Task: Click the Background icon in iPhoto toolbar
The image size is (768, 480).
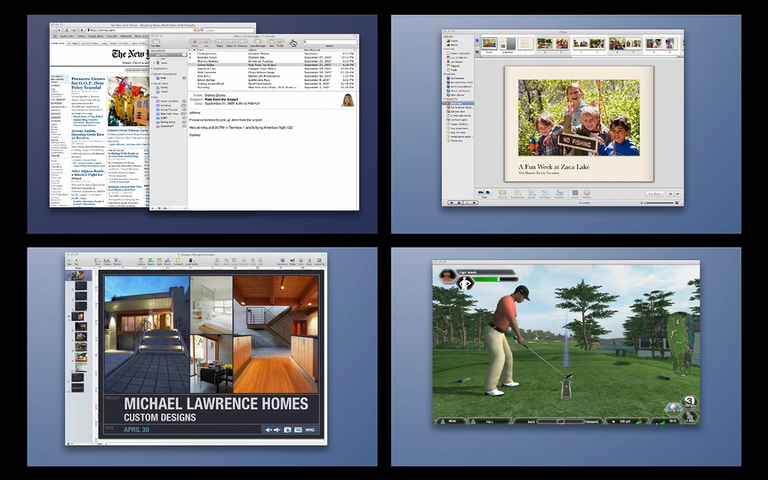Action: [517, 192]
